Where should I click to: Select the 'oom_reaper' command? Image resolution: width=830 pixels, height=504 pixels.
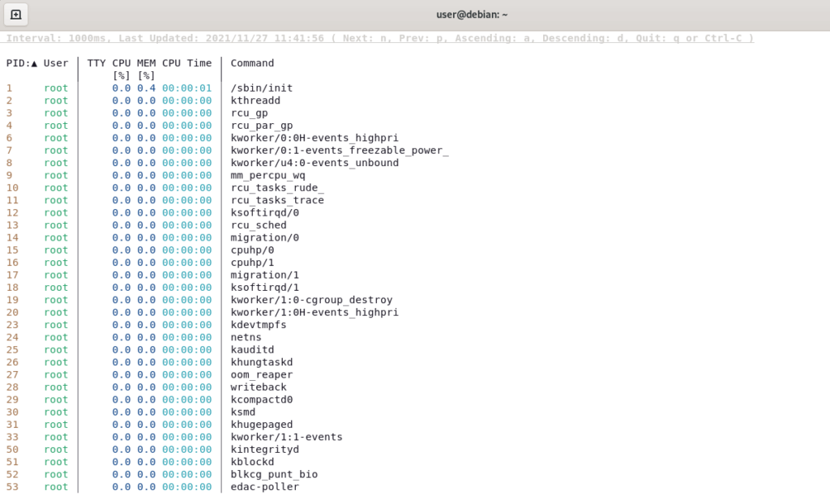coord(262,374)
